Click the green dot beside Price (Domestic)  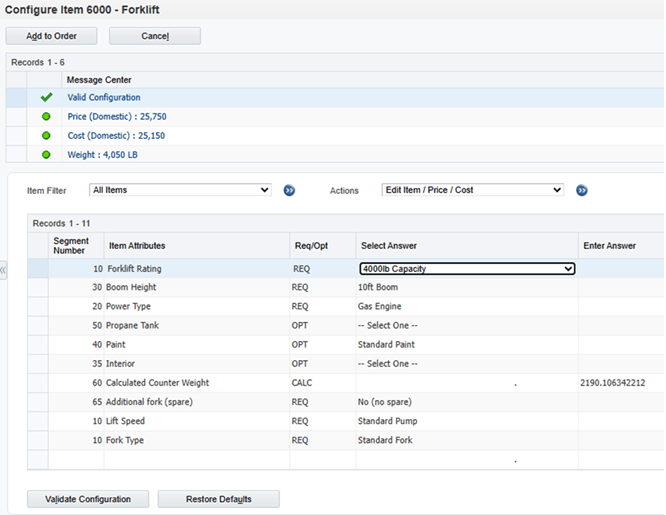46,116
